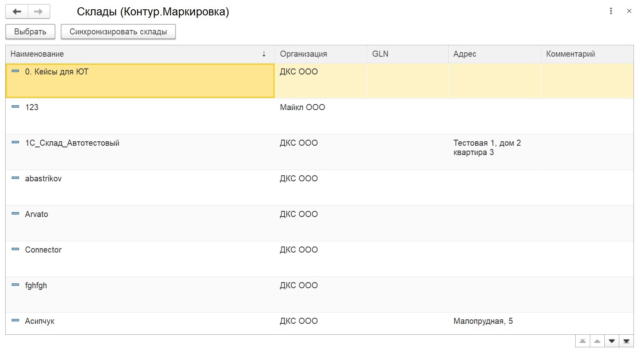Select the row '0. Кейсы для ЮТ'
The height and width of the screenshot is (355, 644).
point(320,81)
